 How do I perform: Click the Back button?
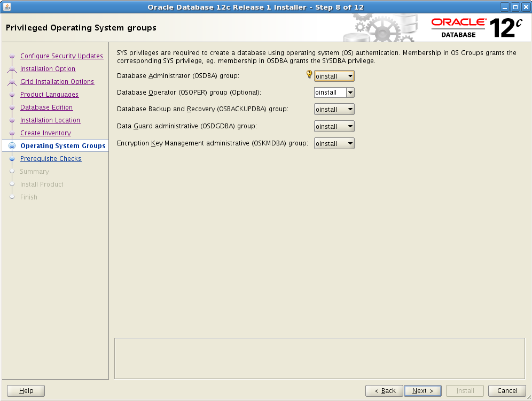384,391
